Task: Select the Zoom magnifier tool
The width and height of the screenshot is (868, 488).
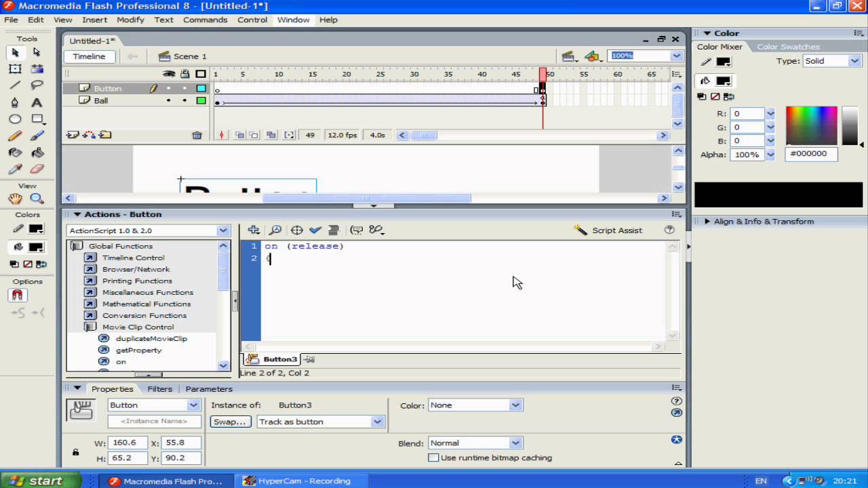Action: click(x=37, y=199)
